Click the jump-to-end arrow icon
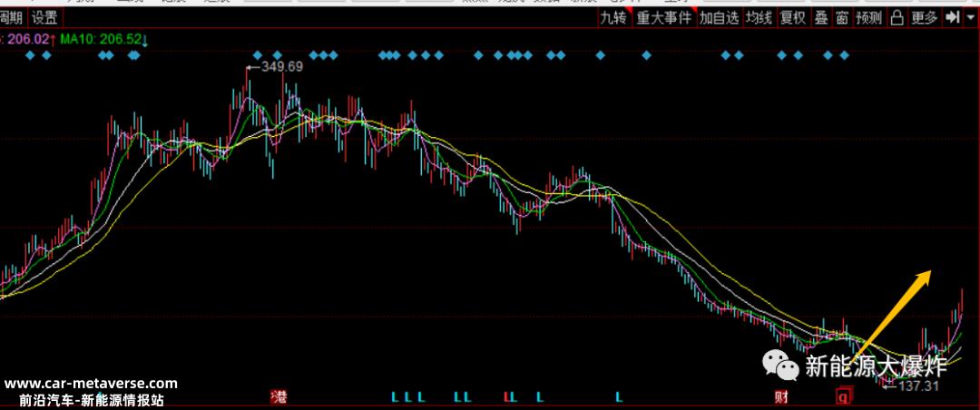This screenshot has height=410, width=980. pyautogui.click(x=951, y=18)
